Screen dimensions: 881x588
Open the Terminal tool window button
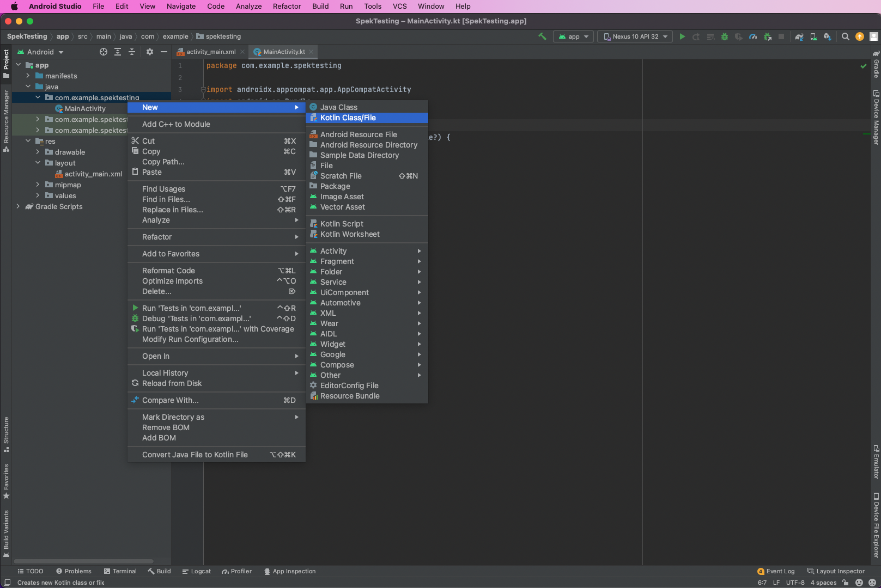click(120, 571)
